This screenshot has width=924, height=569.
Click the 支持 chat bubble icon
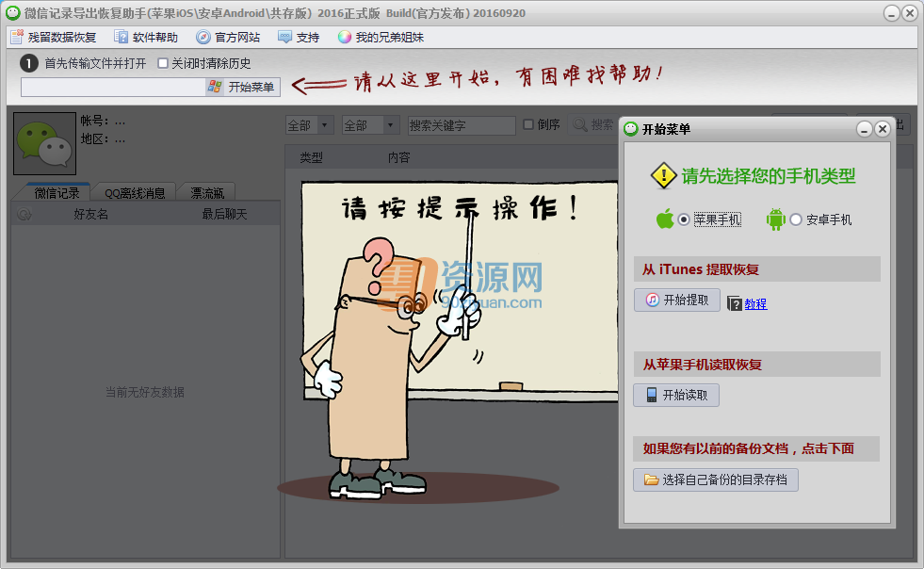(284, 37)
